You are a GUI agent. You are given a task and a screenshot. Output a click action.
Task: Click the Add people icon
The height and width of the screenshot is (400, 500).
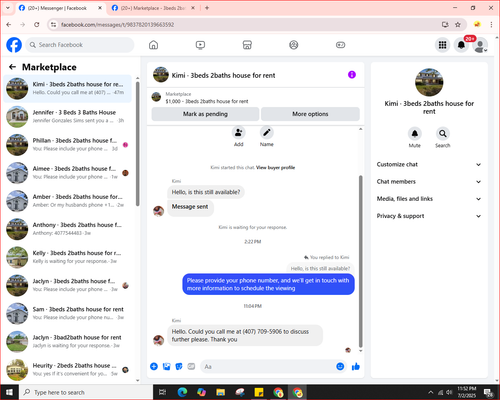tap(239, 133)
